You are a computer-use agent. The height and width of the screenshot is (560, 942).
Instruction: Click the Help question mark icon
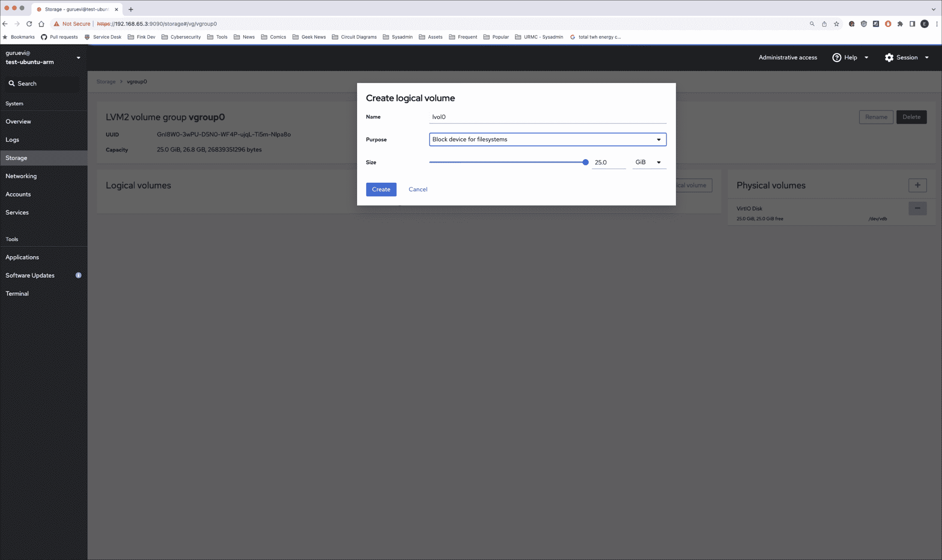tap(836, 57)
